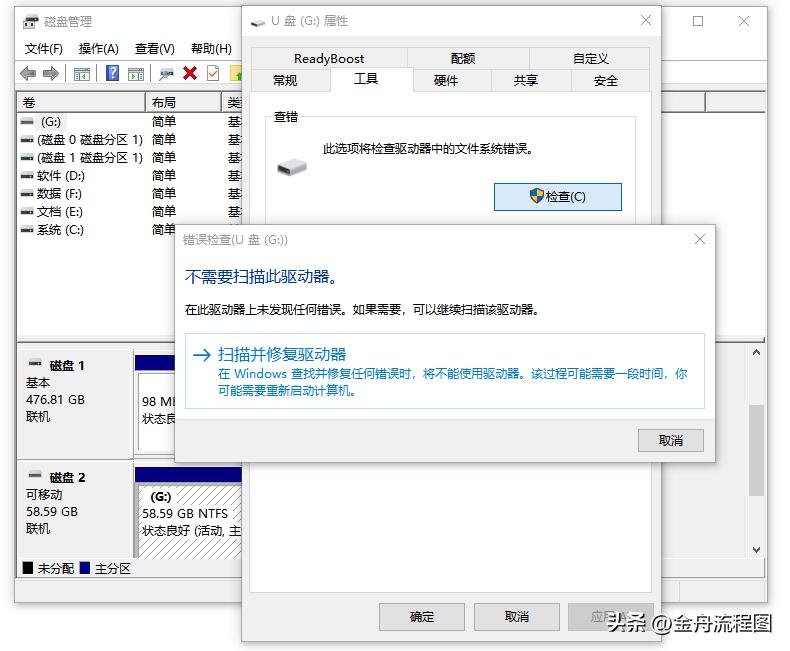The width and height of the screenshot is (790, 651).
Task: Click the 卷 column header
Action: (x=81, y=103)
